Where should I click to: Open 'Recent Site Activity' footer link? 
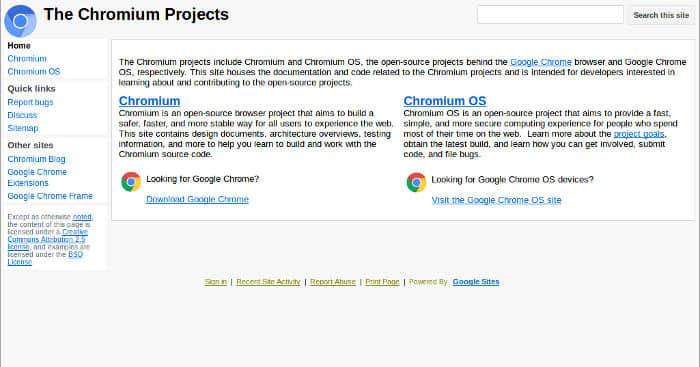coord(268,282)
